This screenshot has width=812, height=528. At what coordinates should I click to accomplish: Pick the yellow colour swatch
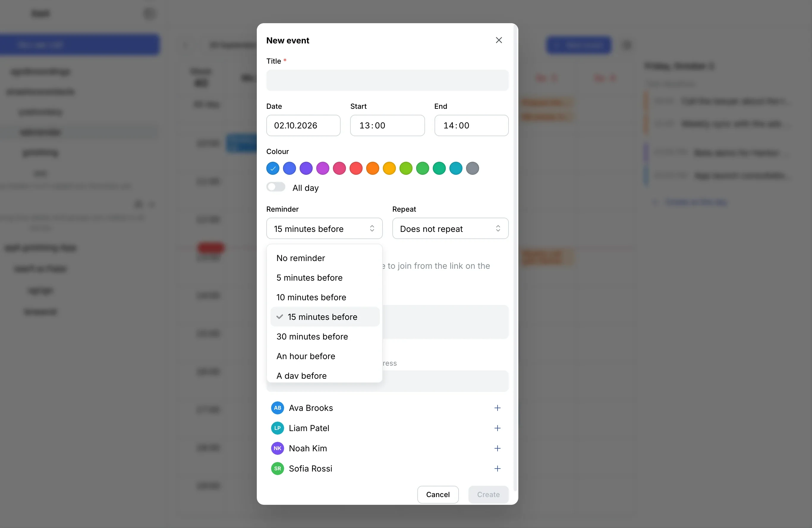pyautogui.click(x=389, y=168)
